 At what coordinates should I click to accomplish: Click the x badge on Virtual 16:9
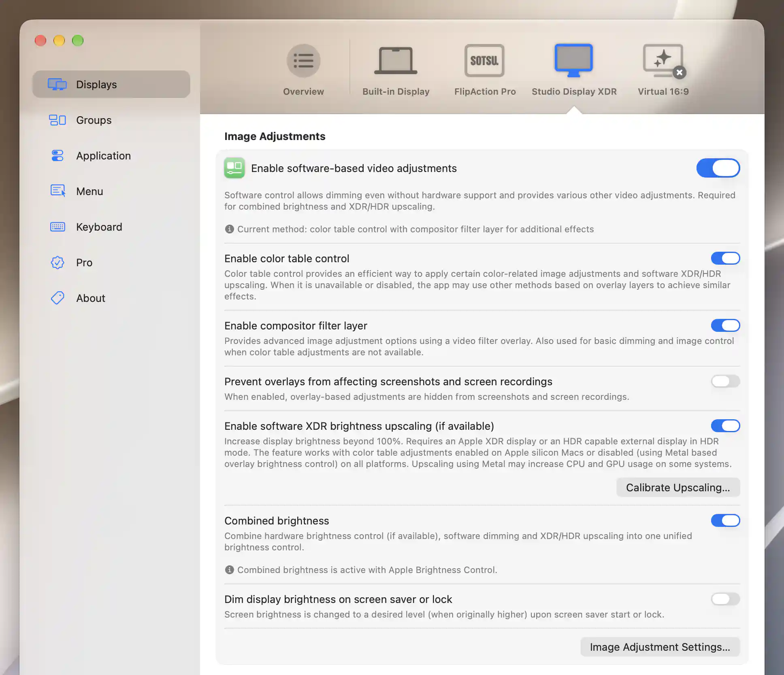click(x=679, y=73)
